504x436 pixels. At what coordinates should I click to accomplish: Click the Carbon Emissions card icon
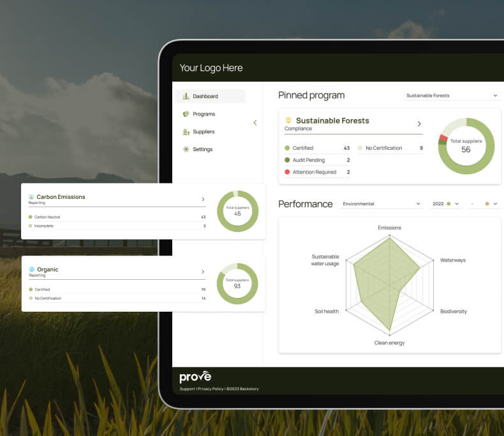31,197
